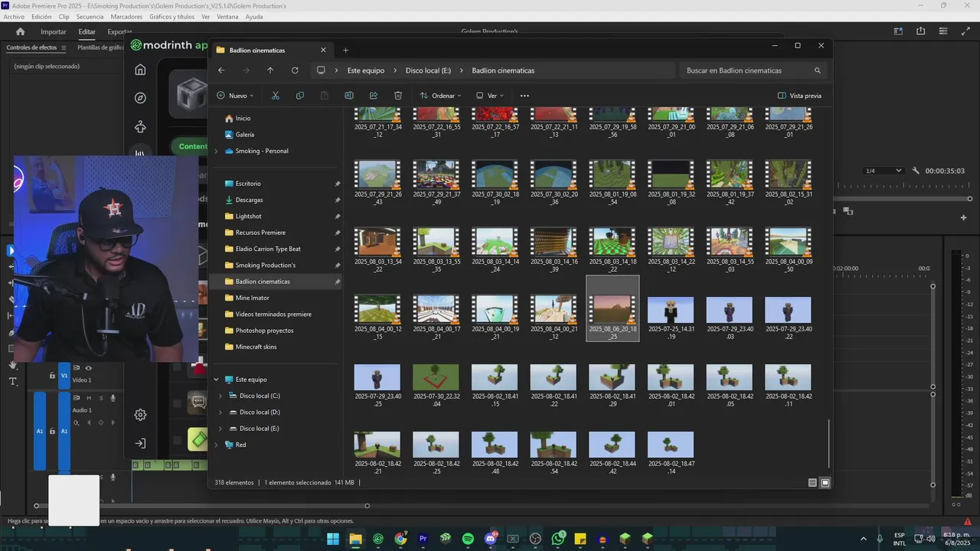Click the Delete trash icon in Explorer toolbar
The width and height of the screenshot is (980, 551).
pos(398,96)
